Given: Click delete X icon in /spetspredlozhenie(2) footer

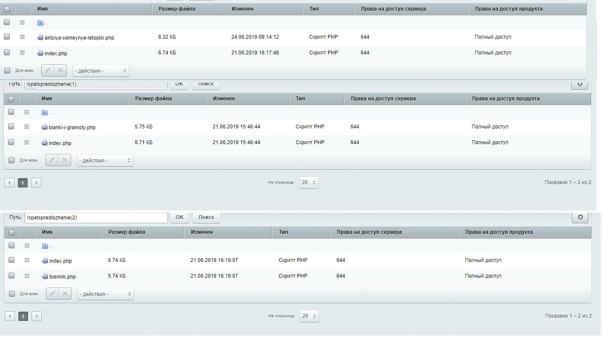Looking at the screenshot, I should tap(65, 294).
